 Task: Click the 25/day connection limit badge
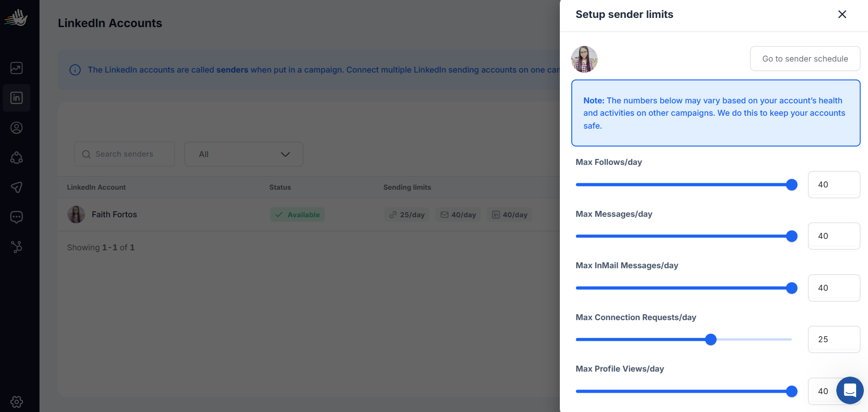pos(406,214)
